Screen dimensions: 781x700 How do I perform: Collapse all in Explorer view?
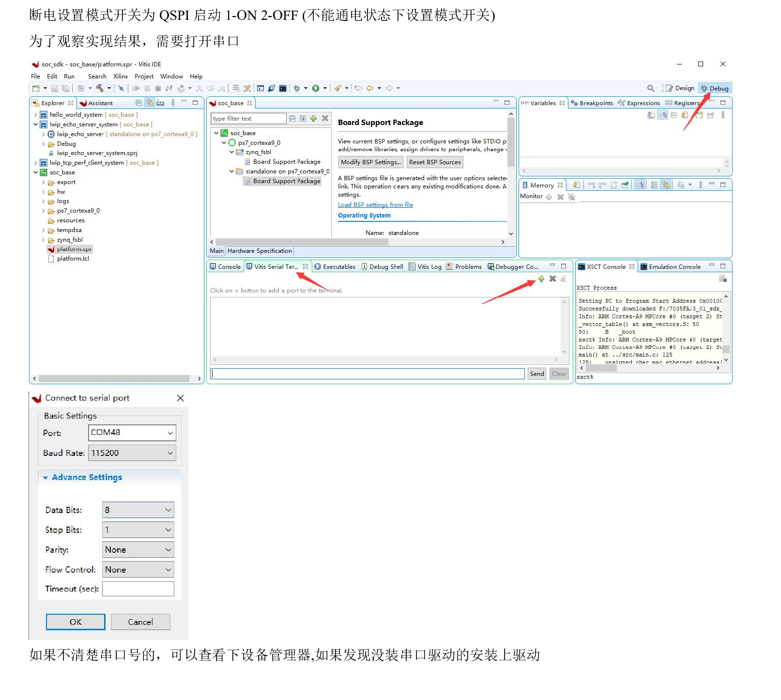(x=139, y=103)
